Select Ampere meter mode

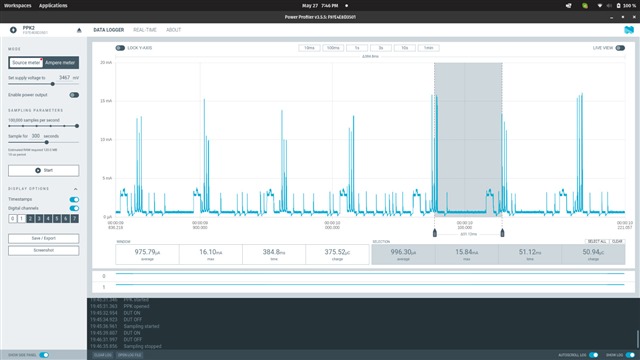[x=60, y=62]
